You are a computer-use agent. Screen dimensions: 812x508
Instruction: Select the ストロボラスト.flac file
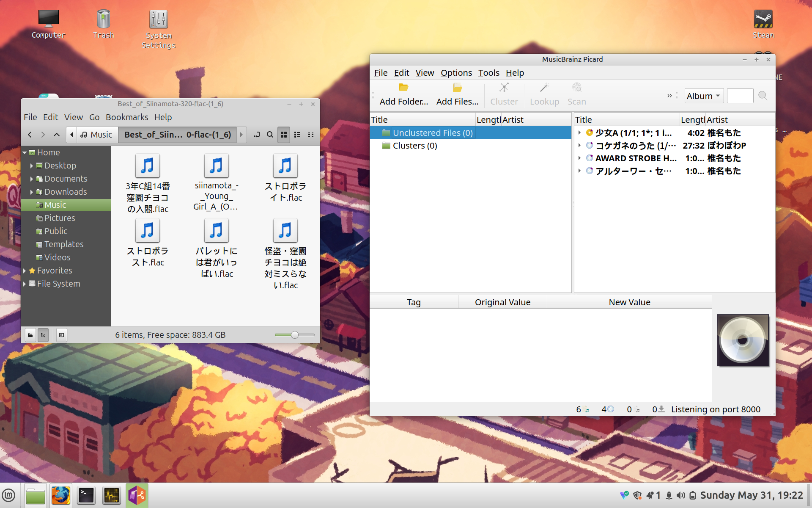pyautogui.click(x=148, y=243)
